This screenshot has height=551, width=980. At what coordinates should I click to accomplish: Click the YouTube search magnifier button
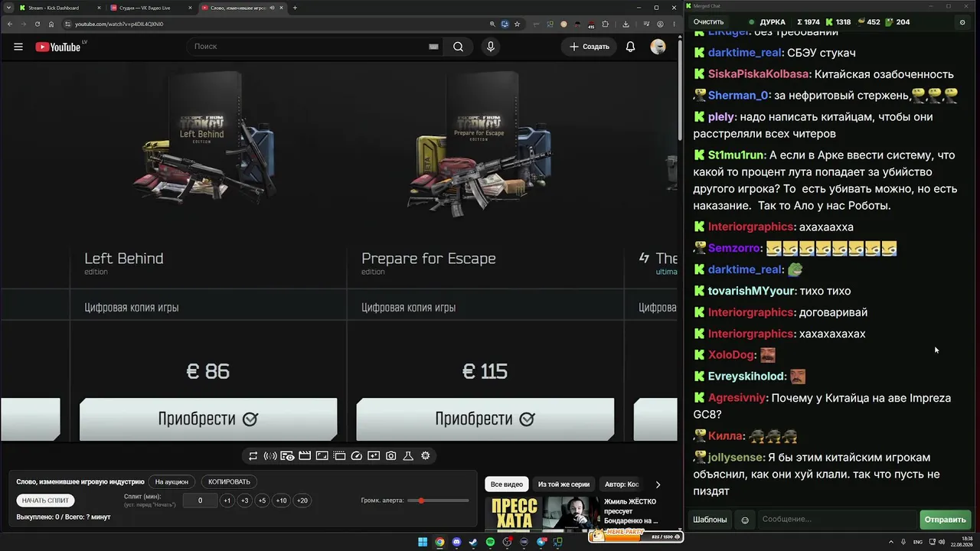(458, 47)
